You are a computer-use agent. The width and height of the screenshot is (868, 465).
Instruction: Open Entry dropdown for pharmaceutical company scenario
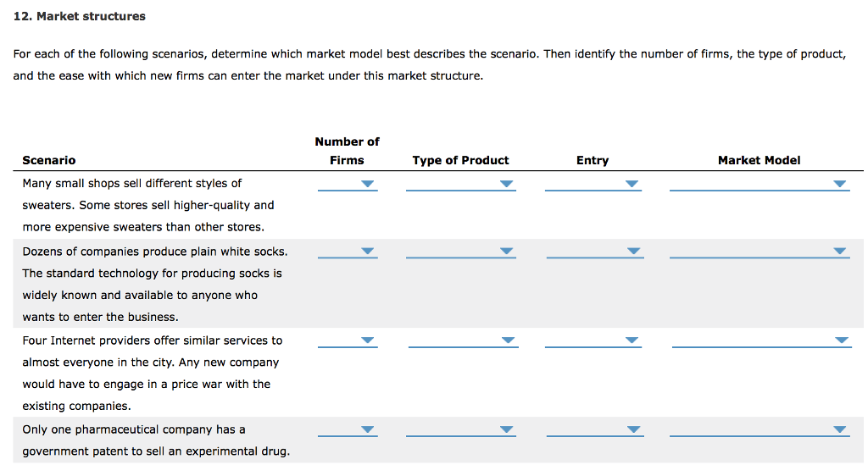(x=593, y=429)
